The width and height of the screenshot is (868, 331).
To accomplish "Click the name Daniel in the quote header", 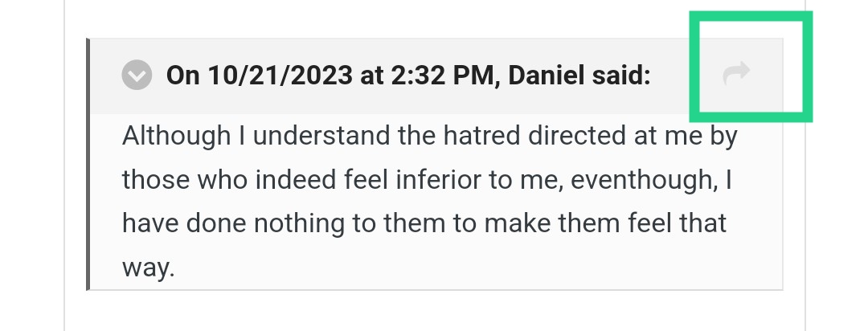I will pyautogui.click(x=546, y=76).
